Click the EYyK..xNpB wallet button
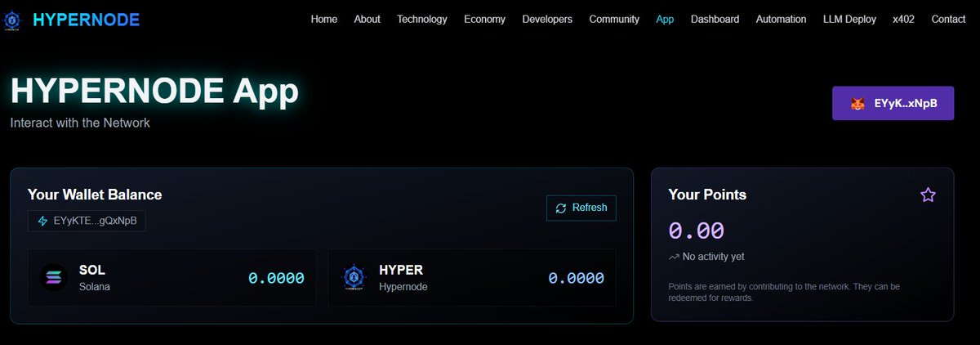 (893, 104)
